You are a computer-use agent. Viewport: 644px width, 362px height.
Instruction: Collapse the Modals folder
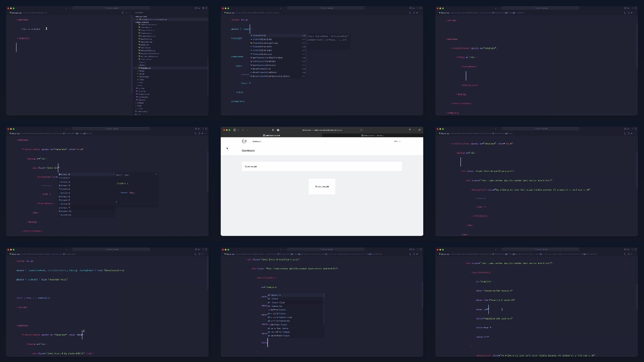[142, 65]
